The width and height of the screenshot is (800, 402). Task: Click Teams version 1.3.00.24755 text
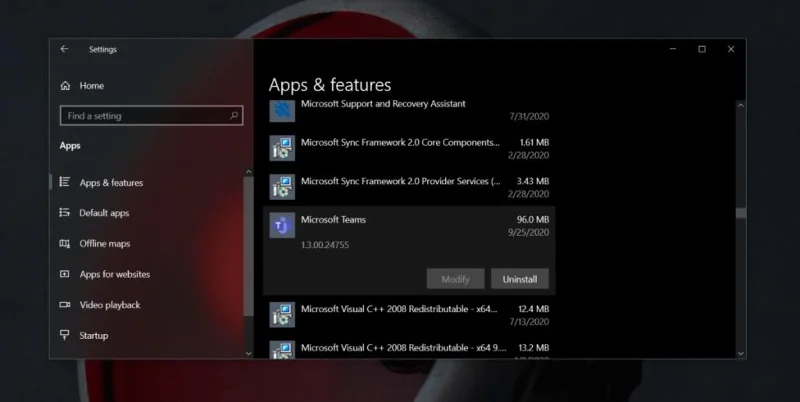point(325,245)
